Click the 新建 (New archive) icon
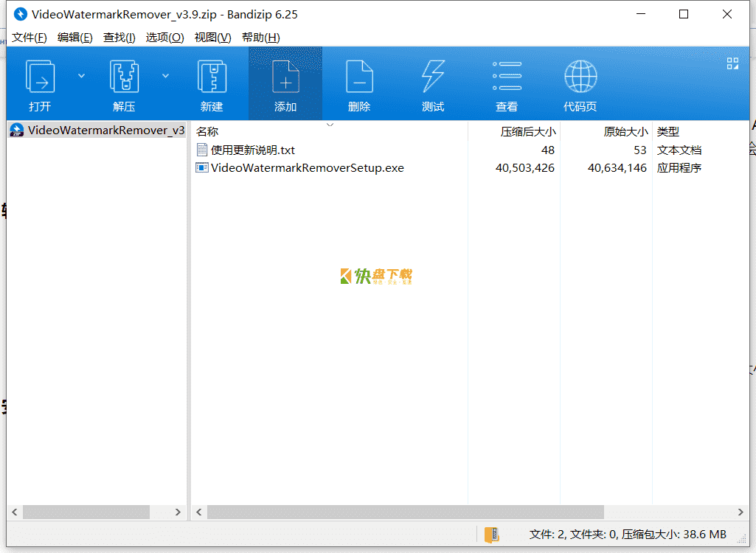Screen dimensions: 756x553 (212, 77)
